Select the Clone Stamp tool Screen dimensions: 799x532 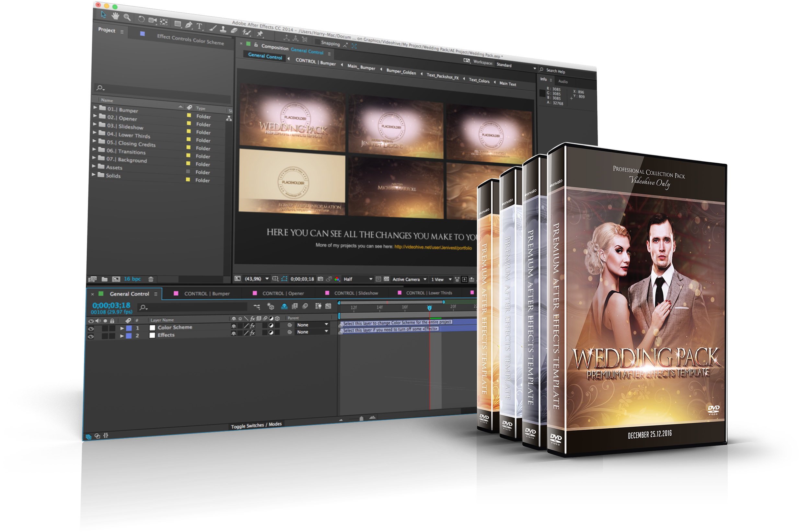click(x=223, y=30)
